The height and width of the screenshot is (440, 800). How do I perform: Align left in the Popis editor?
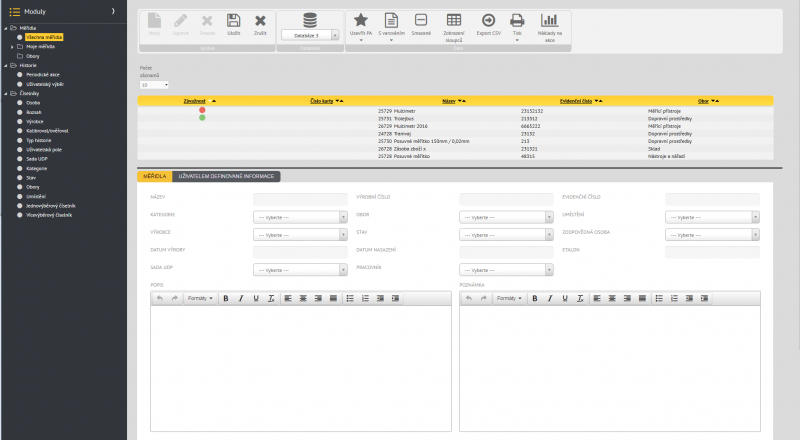(288, 298)
